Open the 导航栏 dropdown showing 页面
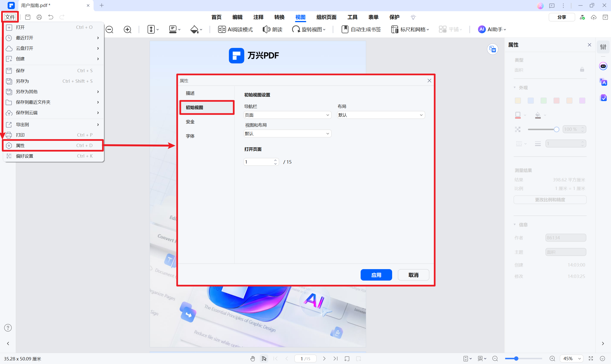611x364 pixels. [287, 115]
